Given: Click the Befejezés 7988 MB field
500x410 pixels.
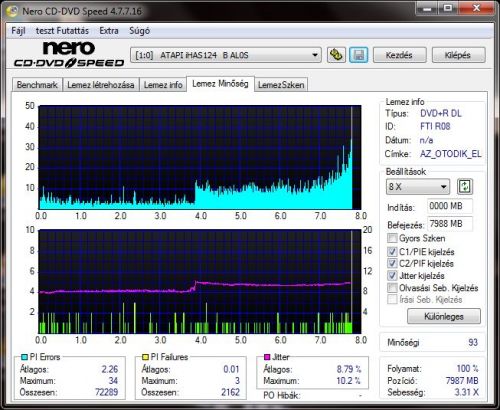Looking at the screenshot, I should [x=450, y=224].
